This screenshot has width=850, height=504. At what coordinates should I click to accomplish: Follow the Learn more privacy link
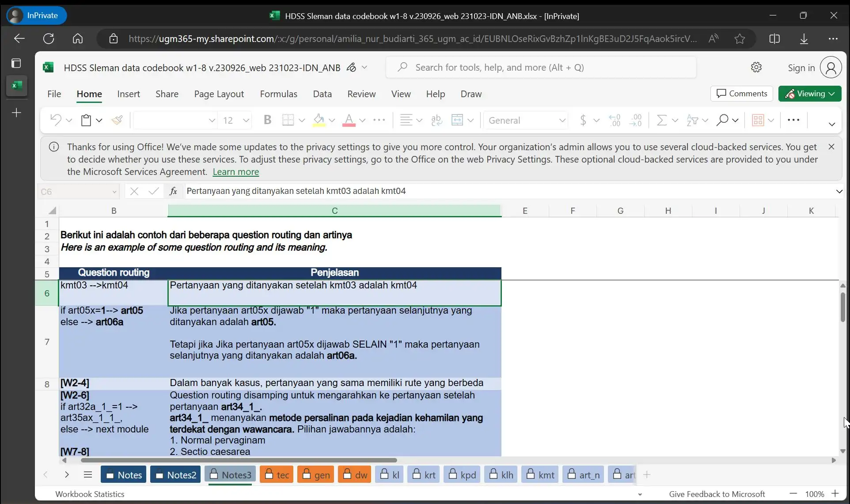(x=235, y=172)
